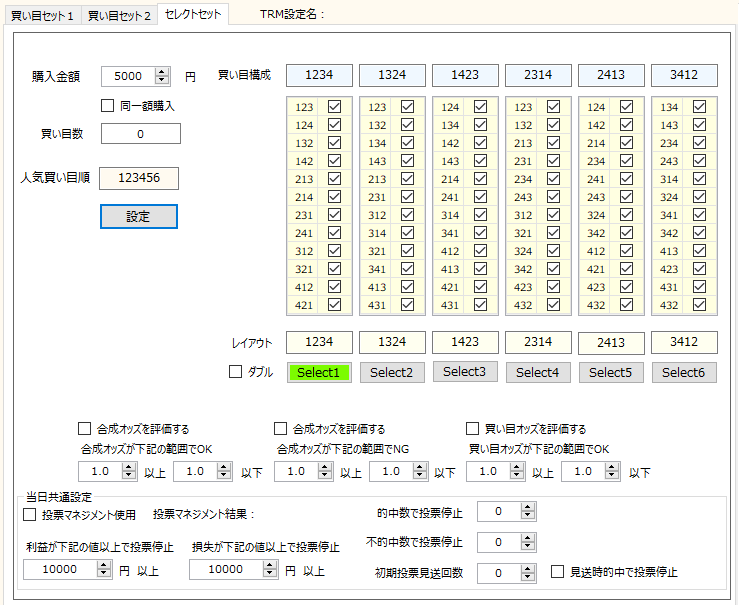
Task: Click the 人気買い目順 input field
Action: click(x=139, y=178)
